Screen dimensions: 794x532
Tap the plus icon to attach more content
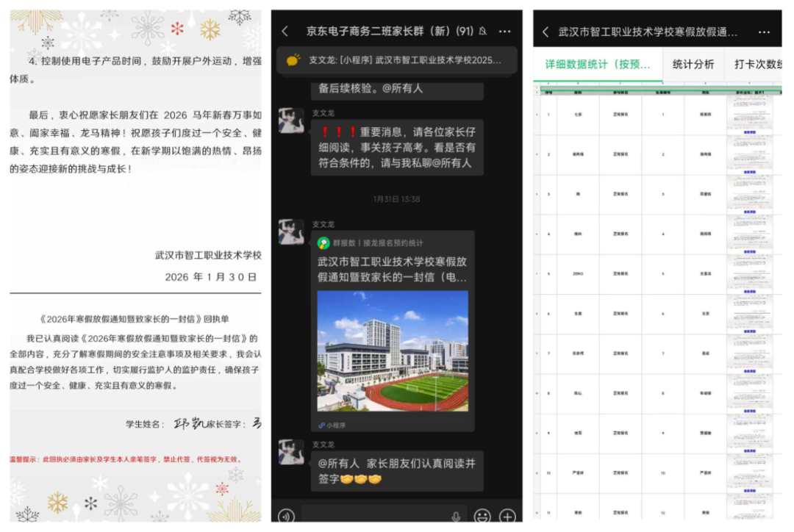click(507, 517)
